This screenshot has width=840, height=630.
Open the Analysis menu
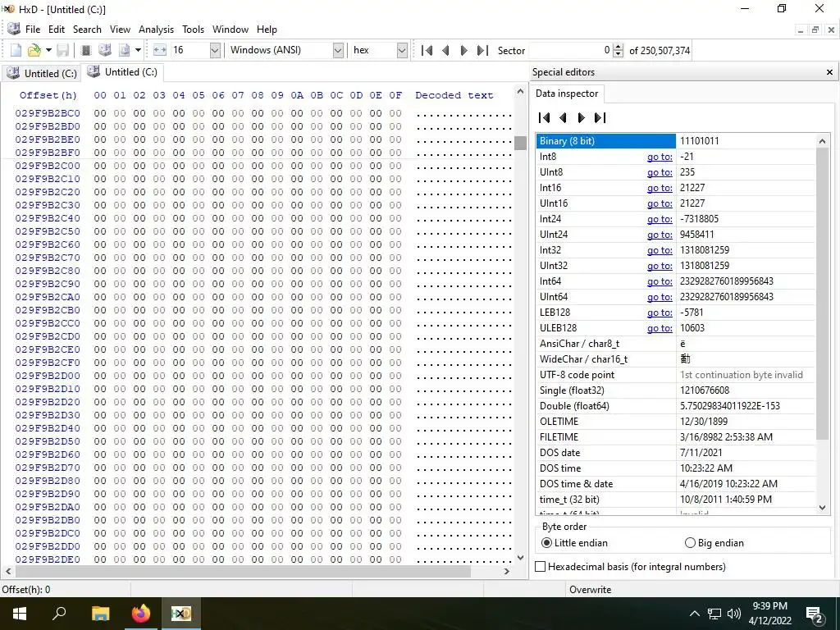(x=156, y=30)
